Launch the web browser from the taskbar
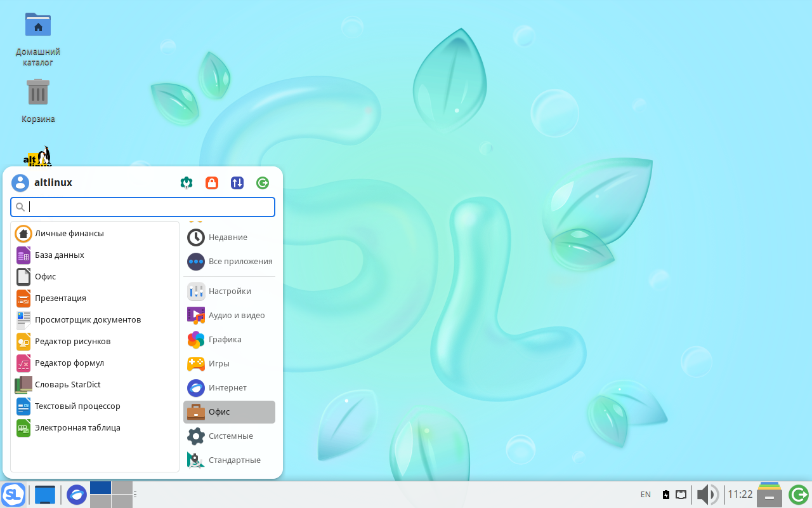812x508 pixels. click(x=76, y=494)
